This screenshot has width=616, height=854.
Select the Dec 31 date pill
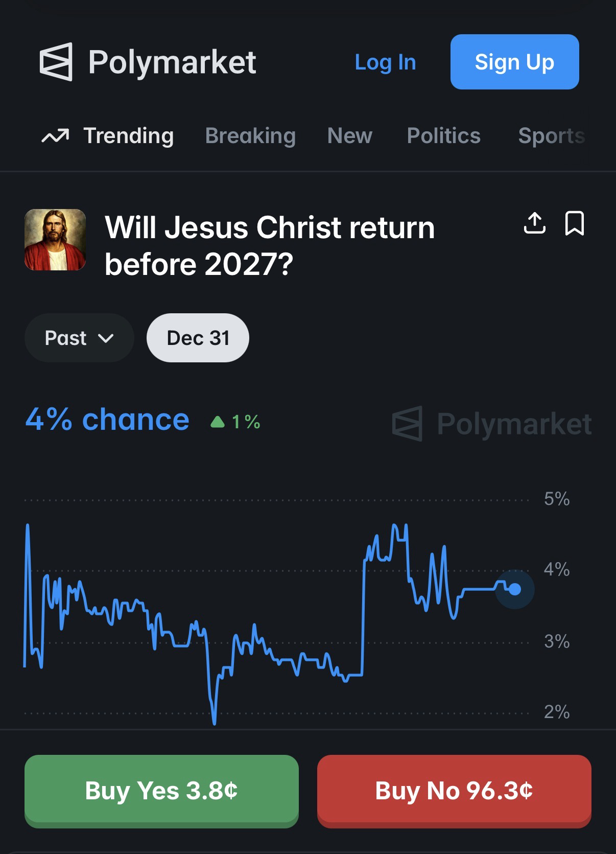(198, 338)
